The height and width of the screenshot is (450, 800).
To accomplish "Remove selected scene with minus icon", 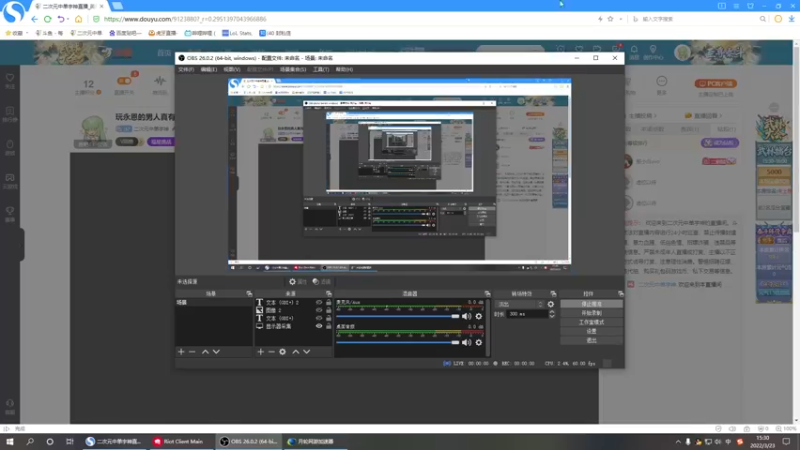I will 192,352.
